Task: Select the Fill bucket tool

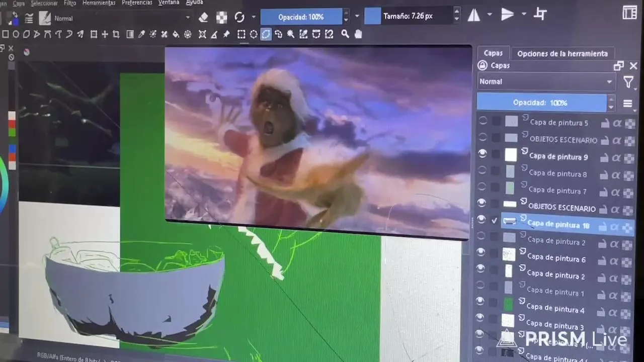Action: [x=176, y=34]
